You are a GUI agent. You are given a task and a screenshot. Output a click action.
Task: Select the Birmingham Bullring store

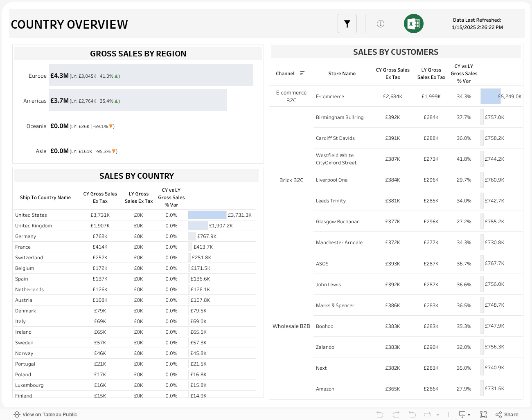coord(340,117)
